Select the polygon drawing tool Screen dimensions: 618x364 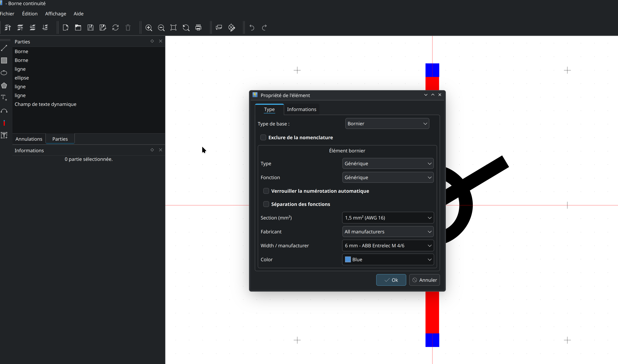pos(4,85)
